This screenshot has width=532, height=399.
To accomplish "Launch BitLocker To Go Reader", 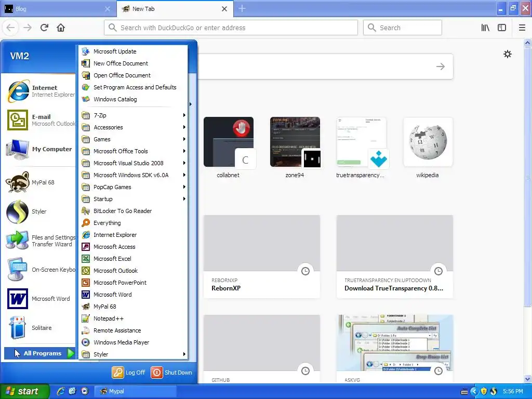I will click(134, 211).
